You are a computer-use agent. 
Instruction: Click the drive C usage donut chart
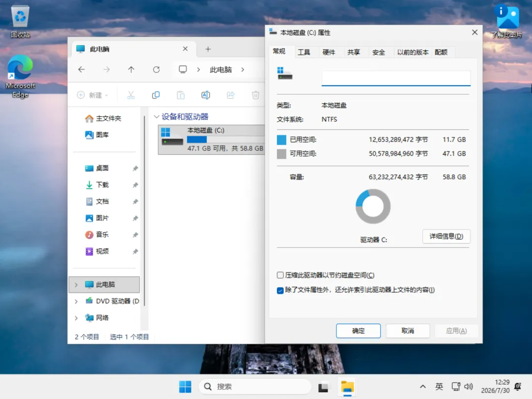(373, 206)
